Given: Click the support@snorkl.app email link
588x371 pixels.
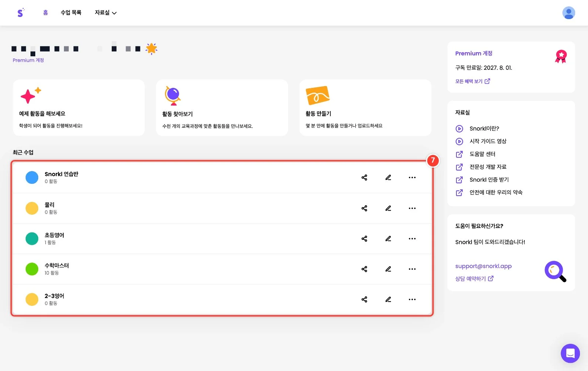Looking at the screenshot, I should (483, 266).
